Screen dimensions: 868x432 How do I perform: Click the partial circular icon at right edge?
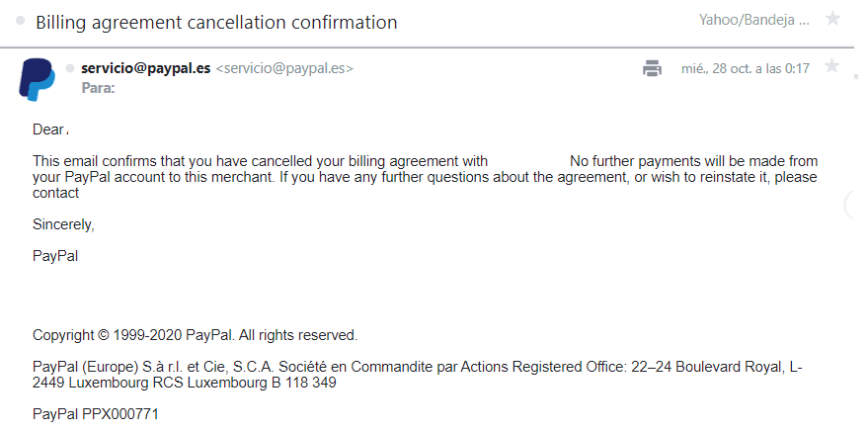pos(849,205)
